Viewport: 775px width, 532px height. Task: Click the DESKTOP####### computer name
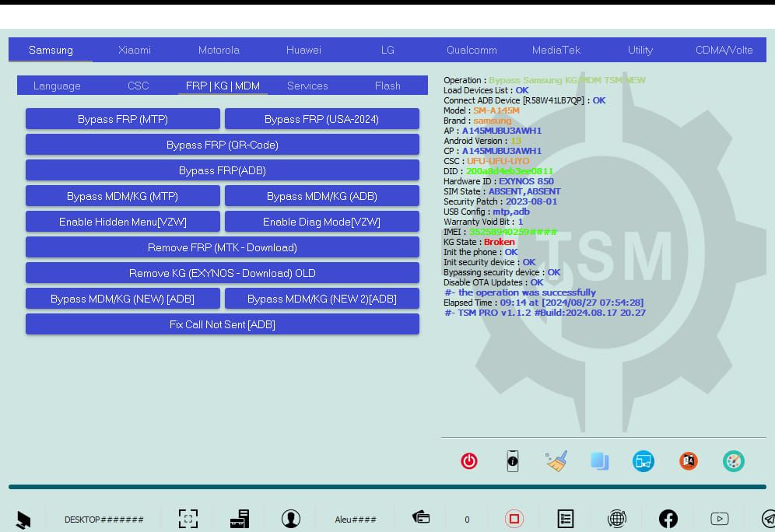pyautogui.click(x=103, y=520)
